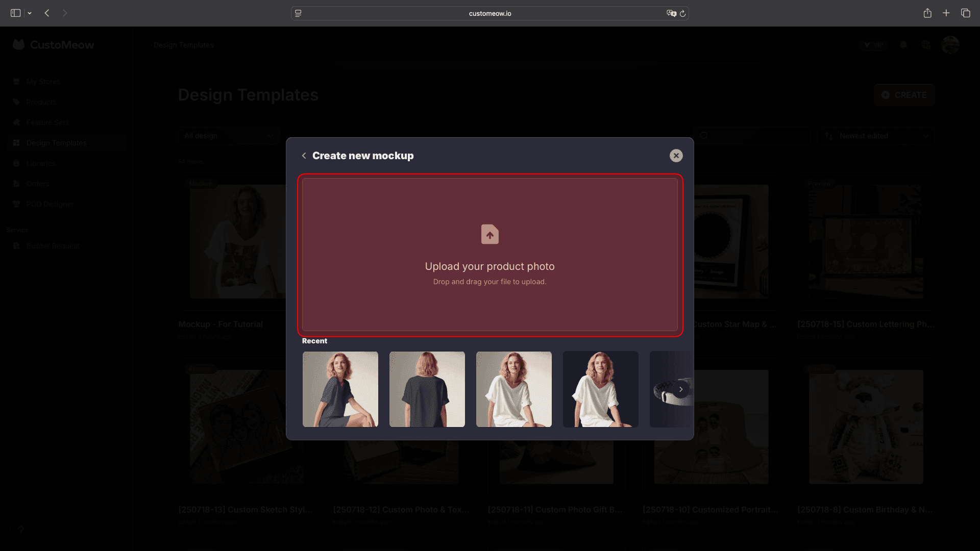Open the All design filter dropdown
Image resolution: width=980 pixels, height=551 pixels.
(229, 136)
